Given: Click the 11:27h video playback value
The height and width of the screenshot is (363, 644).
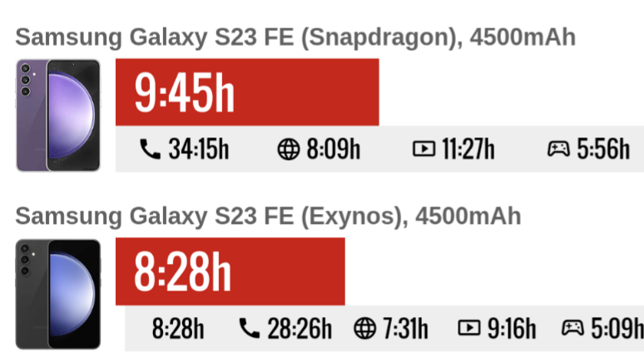Looking at the screenshot, I should tap(468, 150).
